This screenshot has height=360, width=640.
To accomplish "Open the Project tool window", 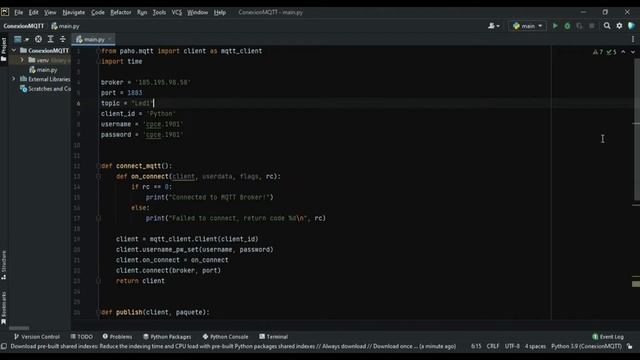I will 4,50.
